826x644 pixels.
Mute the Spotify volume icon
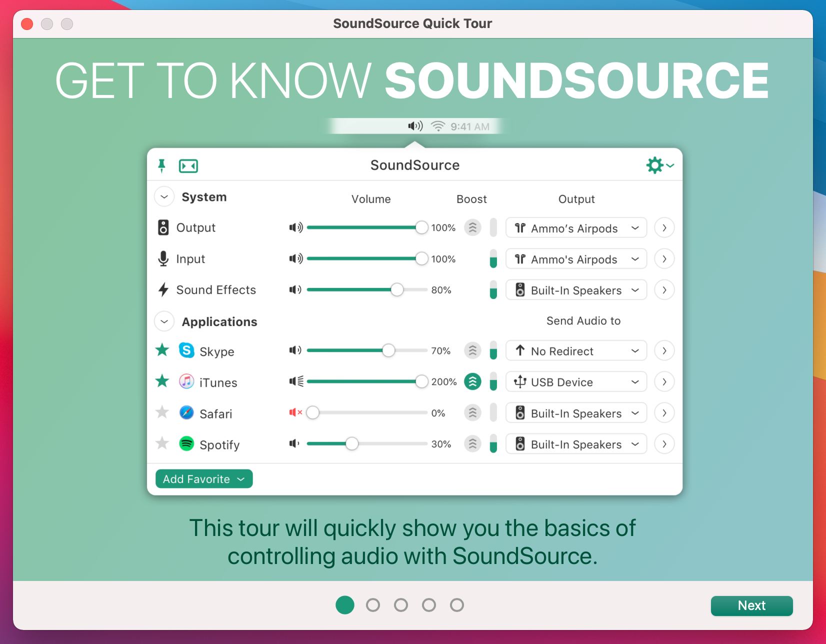point(294,443)
